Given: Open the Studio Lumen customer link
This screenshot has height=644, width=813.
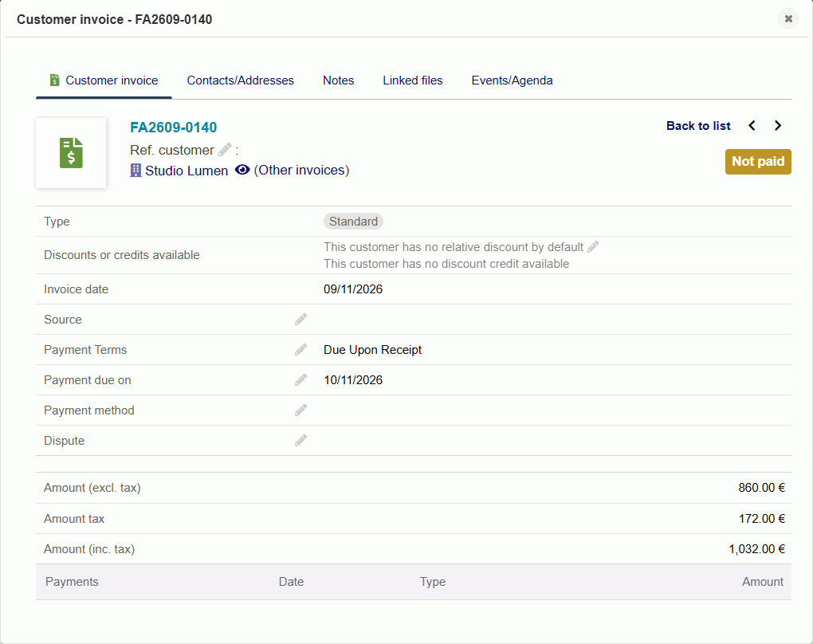Looking at the screenshot, I should [x=187, y=171].
